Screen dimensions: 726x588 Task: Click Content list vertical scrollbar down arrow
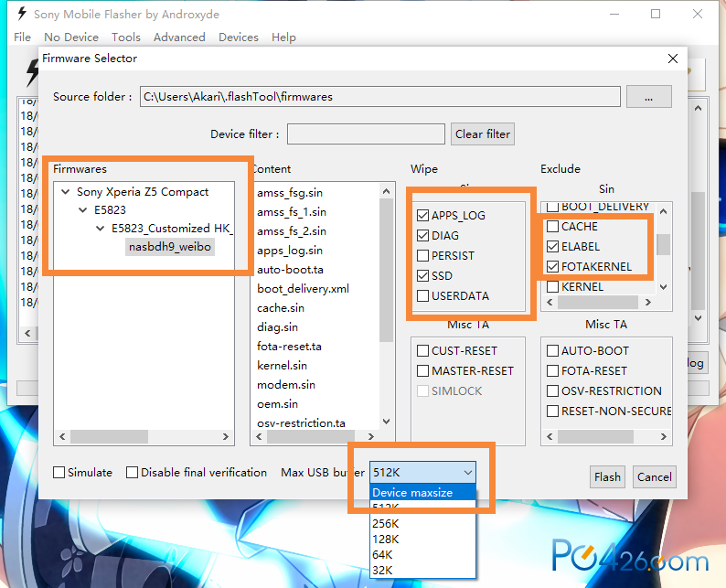pyautogui.click(x=387, y=422)
